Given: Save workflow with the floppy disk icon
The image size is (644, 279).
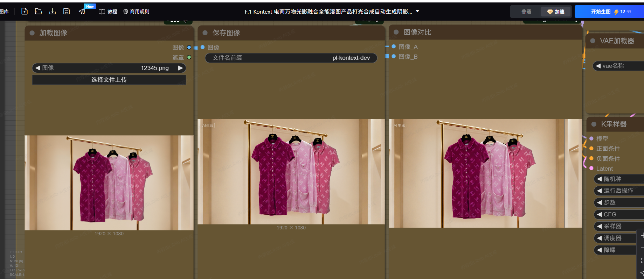Looking at the screenshot, I should pyautogui.click(x=67, y=12).
